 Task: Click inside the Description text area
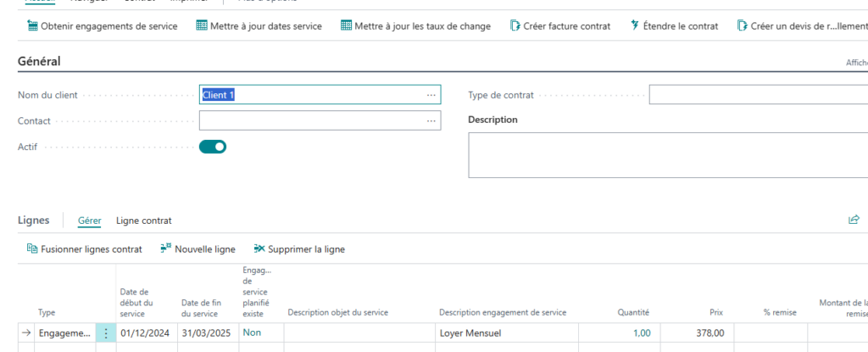pyautogui.click(x=668, y=155)
